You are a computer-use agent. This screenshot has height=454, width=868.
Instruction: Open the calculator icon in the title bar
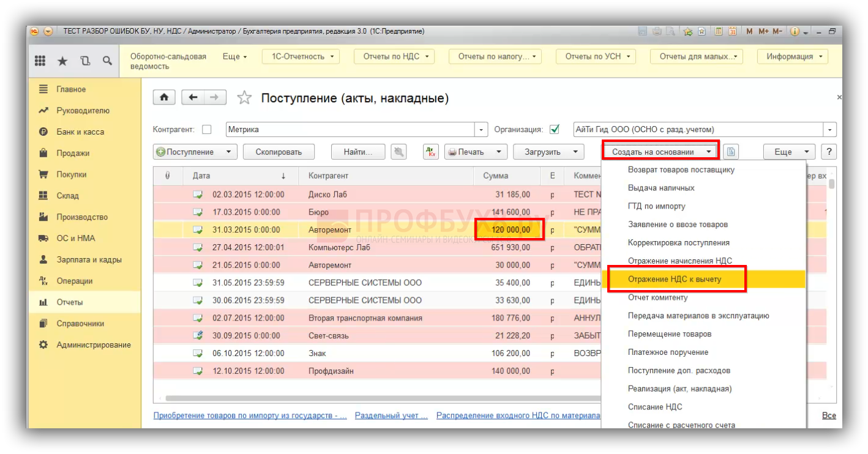717,32
